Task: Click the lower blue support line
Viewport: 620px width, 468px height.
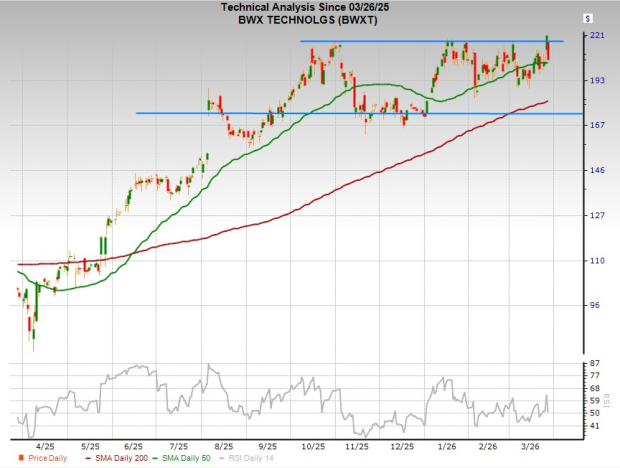Action: pyautogui.click(x=300, y=113)
